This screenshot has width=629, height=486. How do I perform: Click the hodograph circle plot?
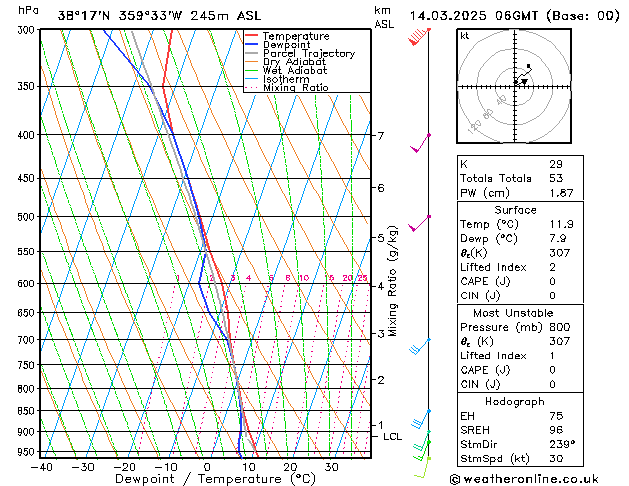pyautogui.click(x=515, y=87)
